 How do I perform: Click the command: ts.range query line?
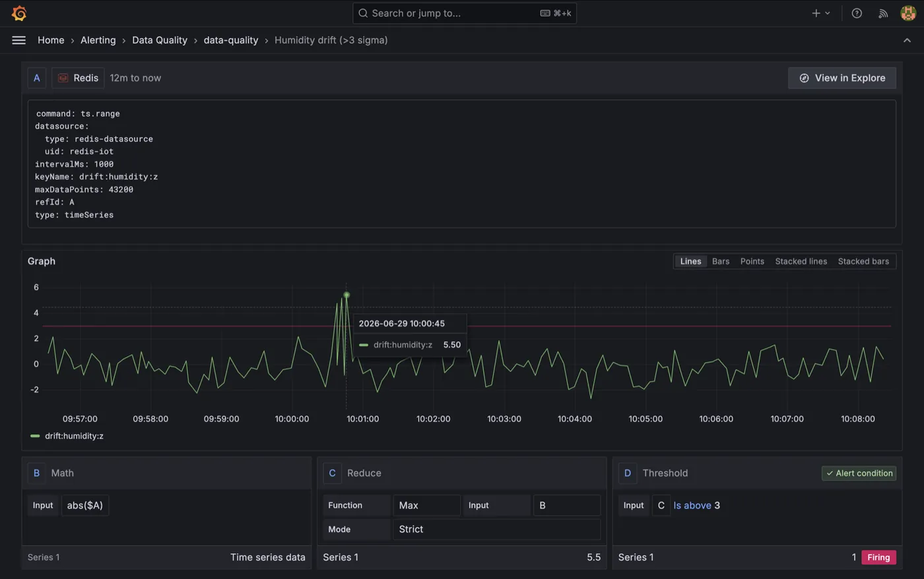tap(78, 113)
